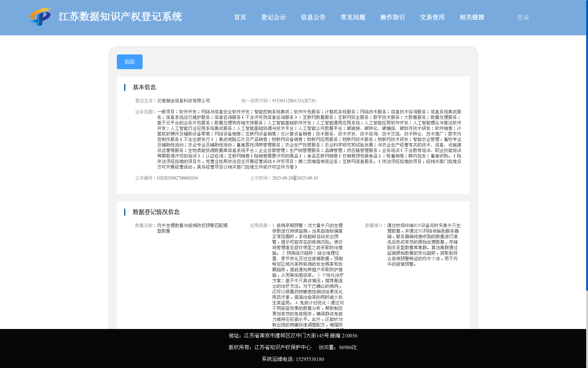Click the application scenario paragraph text
This screenshot has height=368, width=588.
(308, 276)
